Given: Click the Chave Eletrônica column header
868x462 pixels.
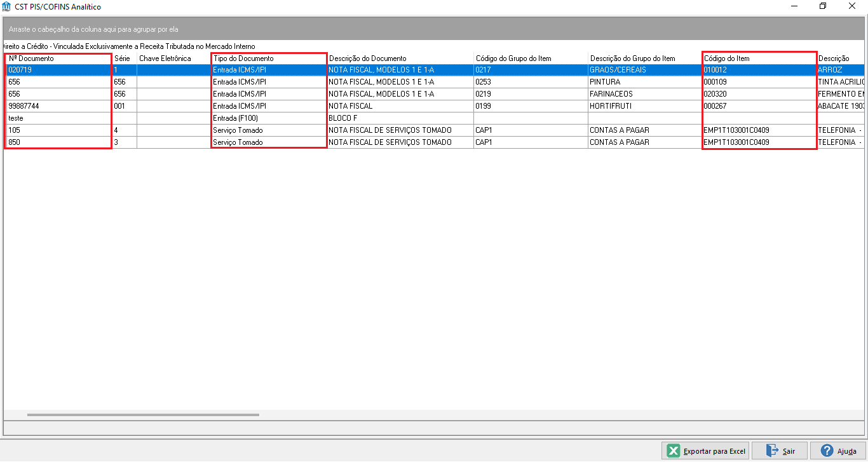Looking at the screenshot, I should pos(173,58).
